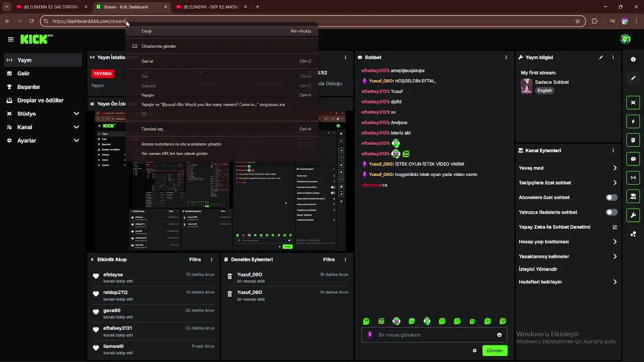Open Yasaklanmış kelimeler options arrow

click(x=615, y=256)
